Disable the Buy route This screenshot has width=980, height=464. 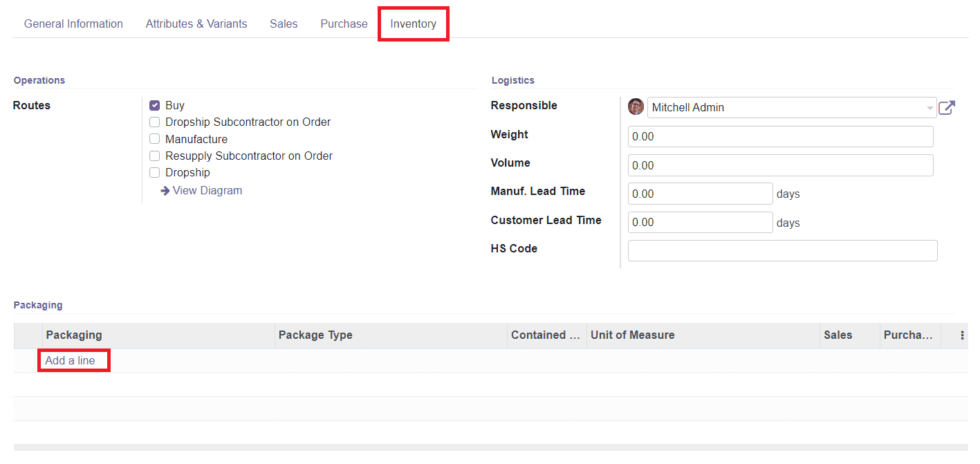click(x=155, y=104)
